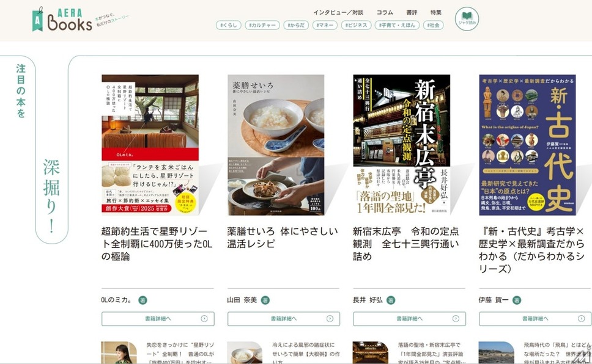Click arrow icon in 伊藤 賀一 detail button
This screenshot has width=592, height=364.
(582, 319)
